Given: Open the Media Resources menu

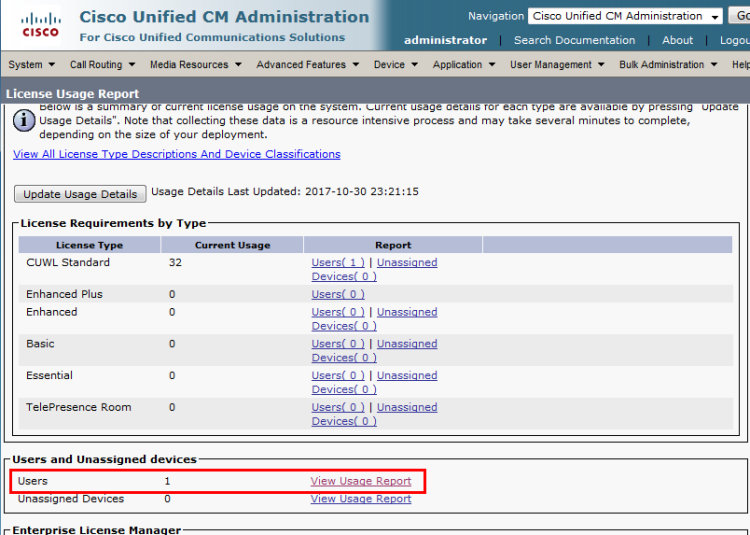Looking at the screenshot, I should 196,65.
